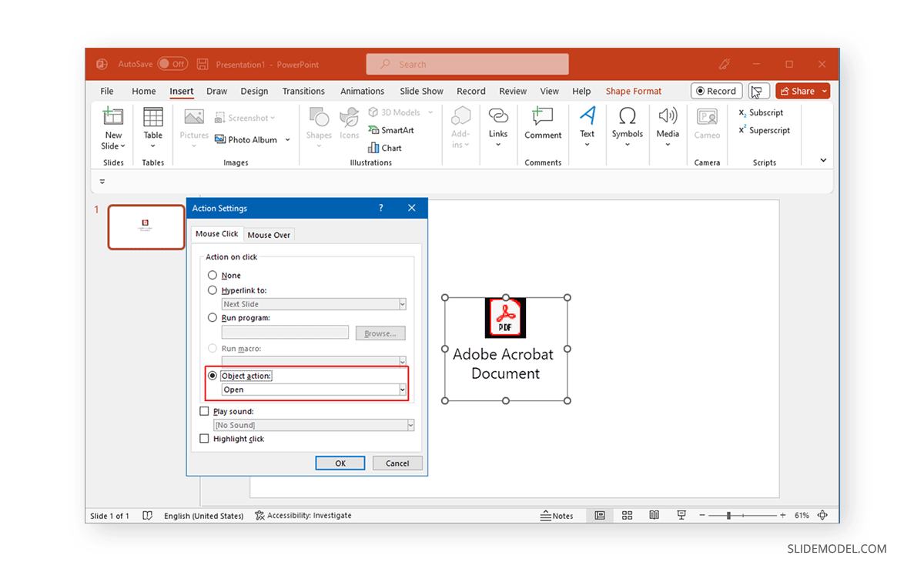Expand the Next Slide hyperlink dropdown
924x572 pixels.
tap(402, 303)
